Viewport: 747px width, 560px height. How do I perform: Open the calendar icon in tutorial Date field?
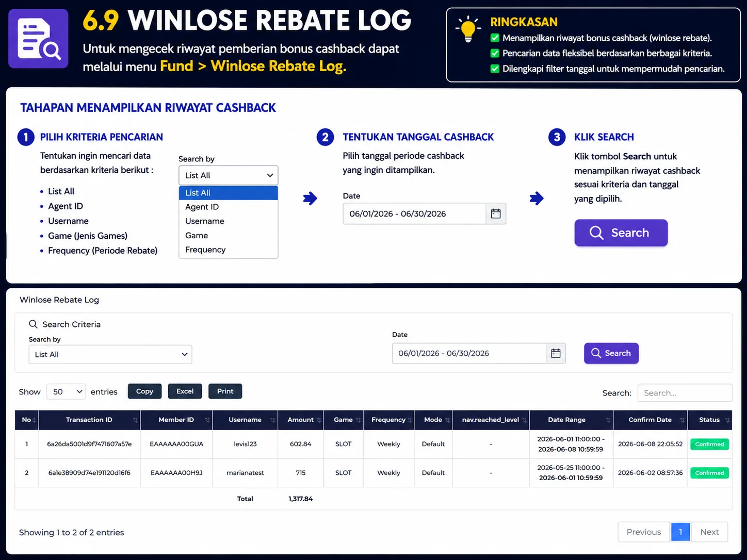496,213
